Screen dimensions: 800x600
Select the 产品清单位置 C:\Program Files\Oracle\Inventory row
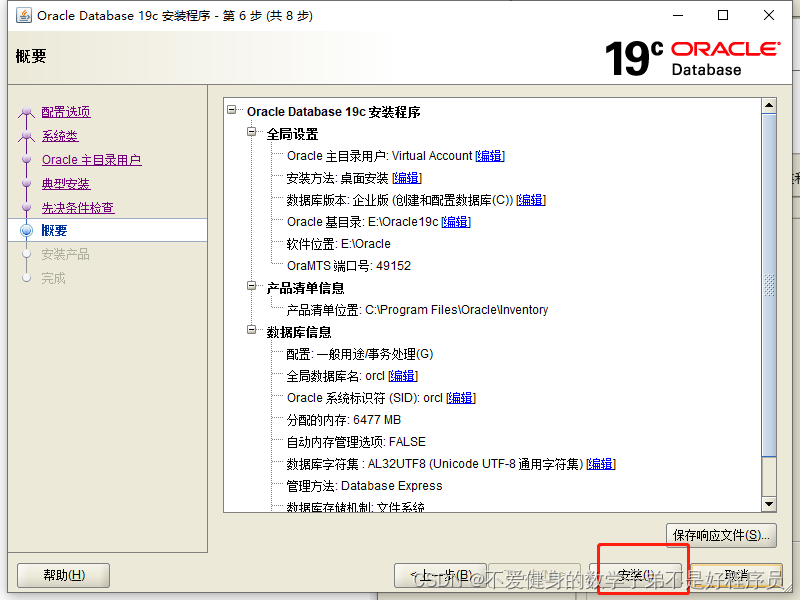[x=417, y=310]
